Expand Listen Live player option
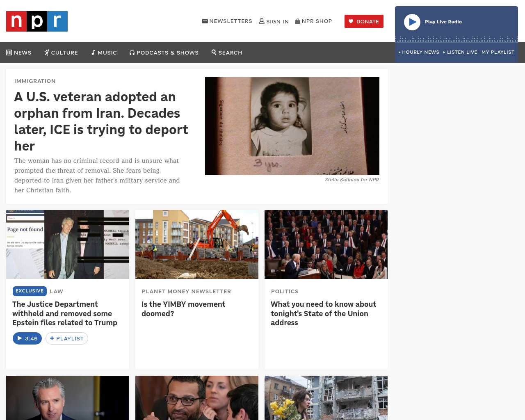The image size is (525, 420). tap(460, 52)
